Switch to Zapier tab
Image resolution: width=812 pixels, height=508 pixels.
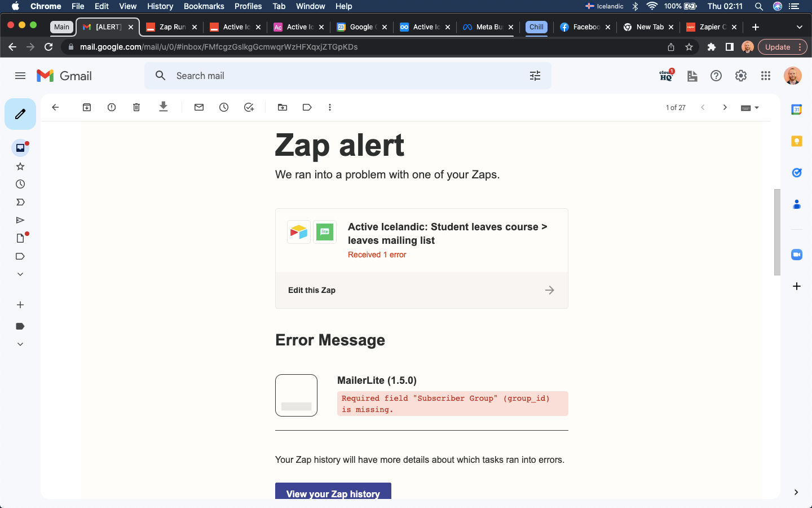point(712,27)
